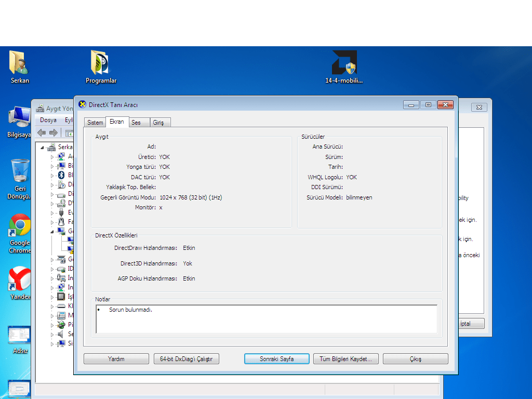Select the USB controllers plug icon
The image size is (532, 399).
tap(61, 212)
